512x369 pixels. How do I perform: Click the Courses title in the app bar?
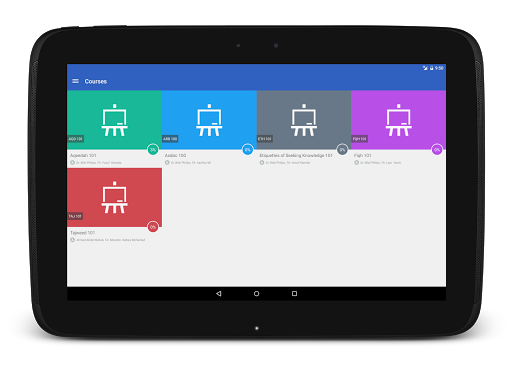coord(96,81)
